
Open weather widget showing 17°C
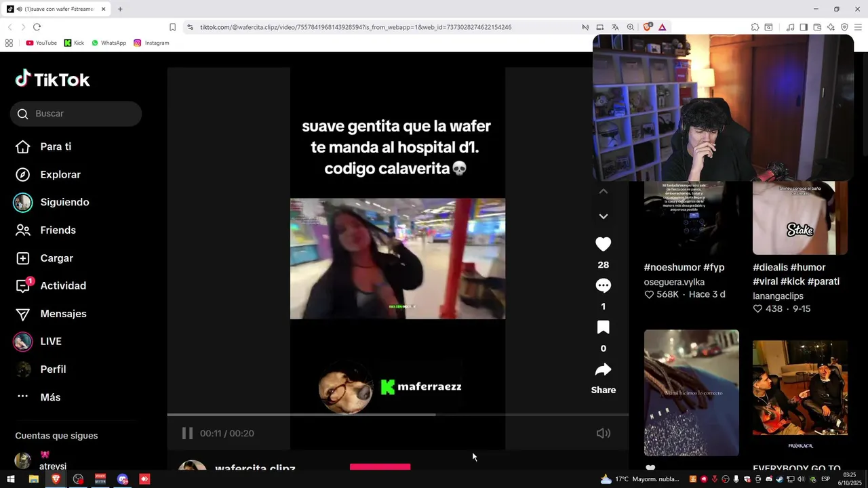point(640,479)
